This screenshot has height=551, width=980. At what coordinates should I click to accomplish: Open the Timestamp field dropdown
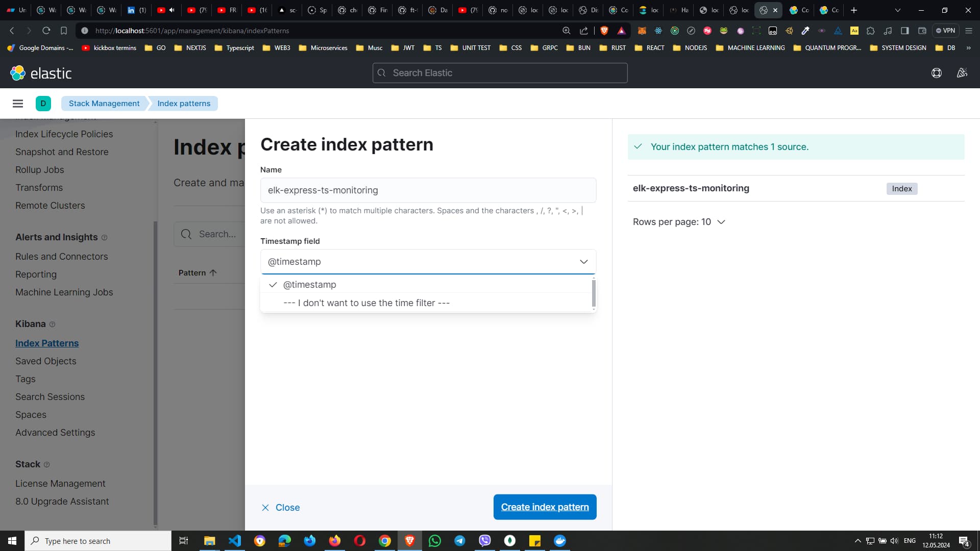click(x=583, y=262)
